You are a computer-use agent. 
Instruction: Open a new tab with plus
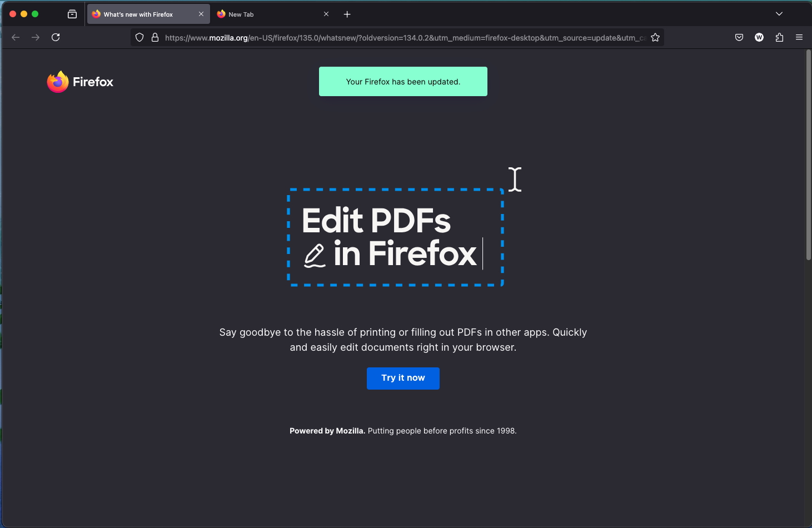click(x=347, y=14)
